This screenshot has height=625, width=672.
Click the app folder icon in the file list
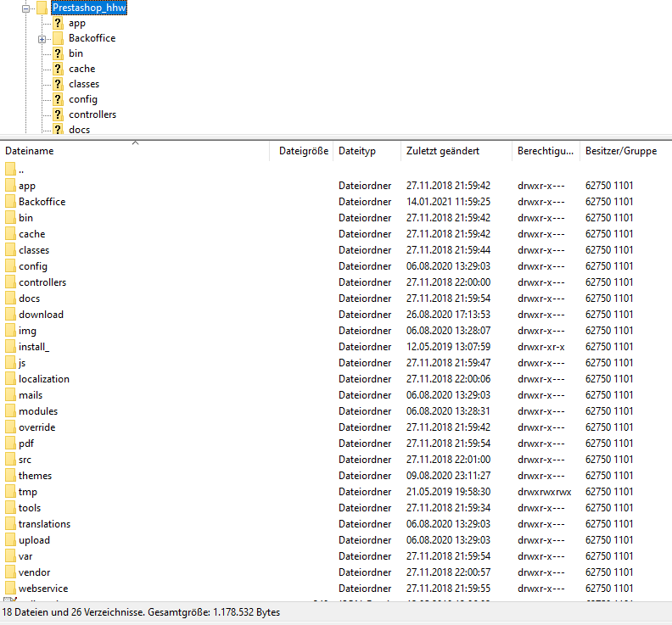(11, 186)
